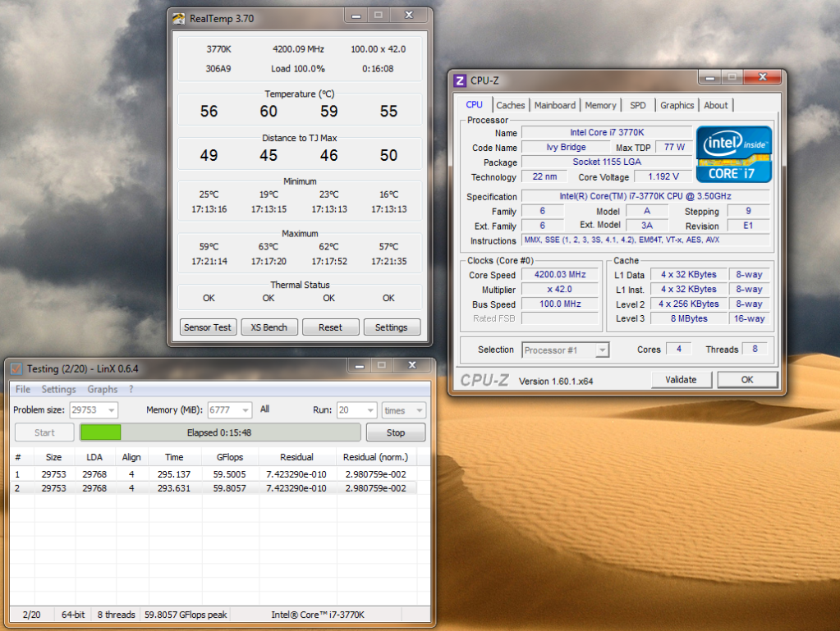Image resolution: width=840 pixels, height=631 pixels.
Task: Click the Socket 1155 LGA package value
Action: pos(607,162)
